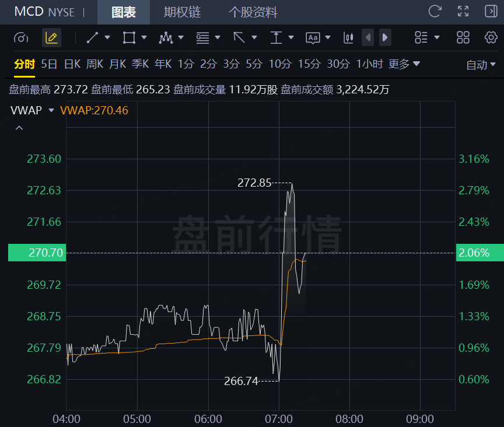Screen dimensions: 504x427
Task: Open 自动 scale dropdown
Action: pyautogui.click(x=481, y=65)
